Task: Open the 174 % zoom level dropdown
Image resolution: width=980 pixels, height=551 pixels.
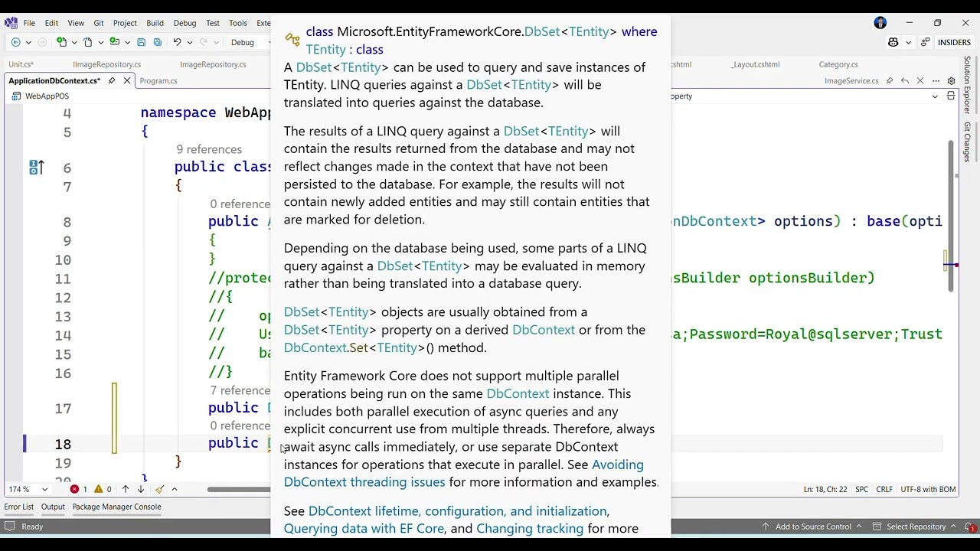Action: pyautogui.click(x=44, y=489)
